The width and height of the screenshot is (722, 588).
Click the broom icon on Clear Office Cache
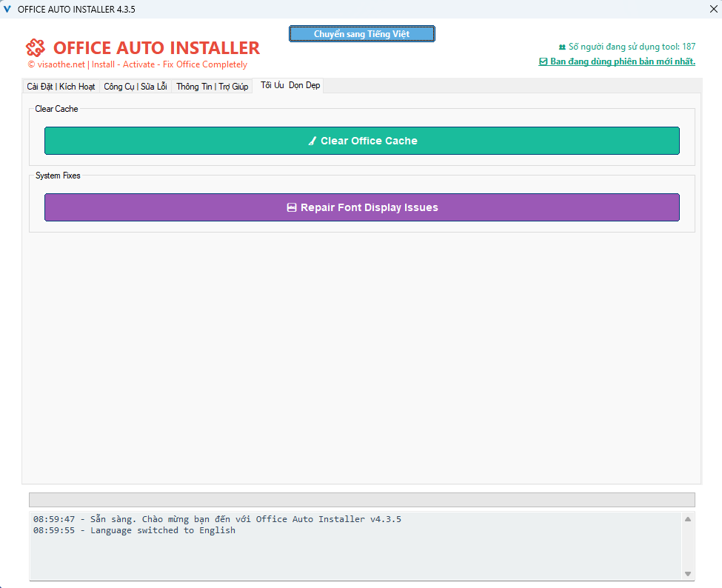(312, 141)
